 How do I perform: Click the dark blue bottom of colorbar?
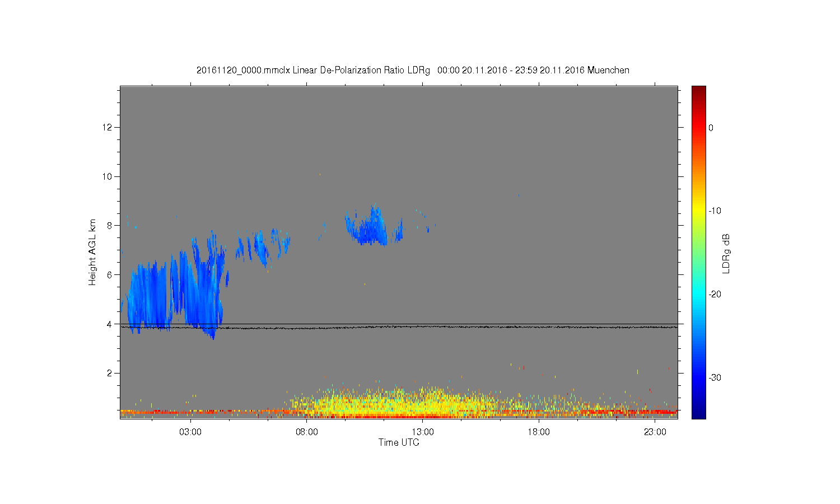699,414
